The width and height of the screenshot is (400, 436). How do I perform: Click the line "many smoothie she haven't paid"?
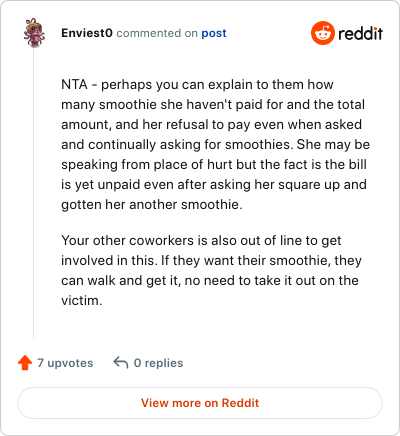[213, 104]
